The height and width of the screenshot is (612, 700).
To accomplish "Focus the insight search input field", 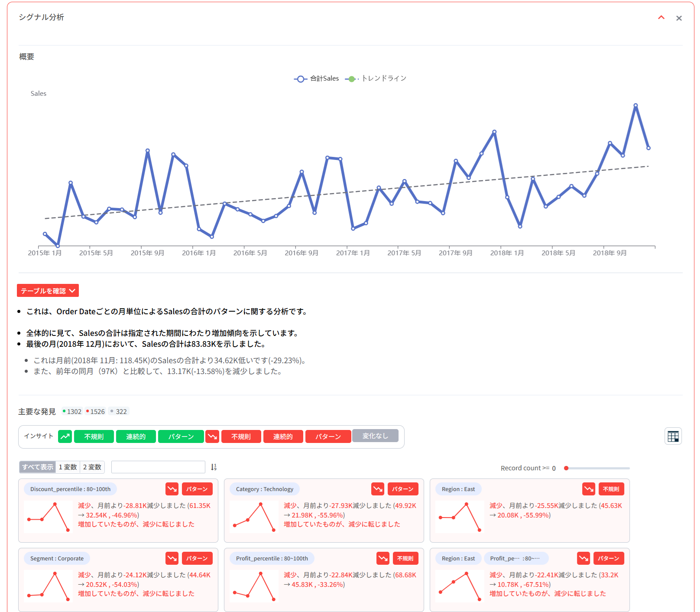I will point(158,467).
